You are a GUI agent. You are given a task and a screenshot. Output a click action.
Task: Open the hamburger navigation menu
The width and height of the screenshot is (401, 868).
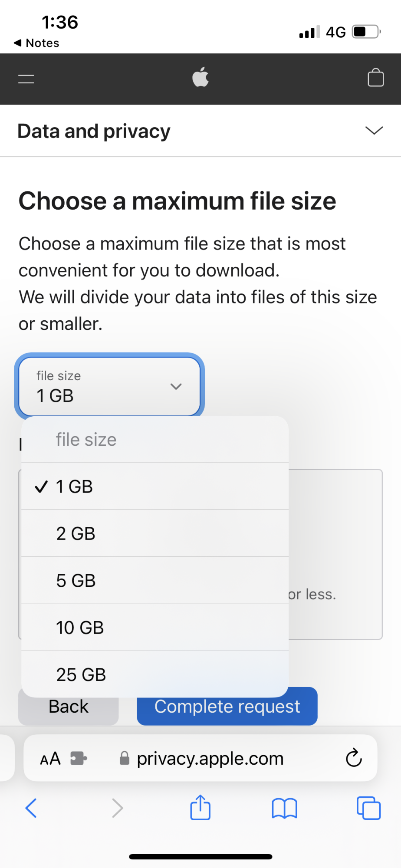26,79
